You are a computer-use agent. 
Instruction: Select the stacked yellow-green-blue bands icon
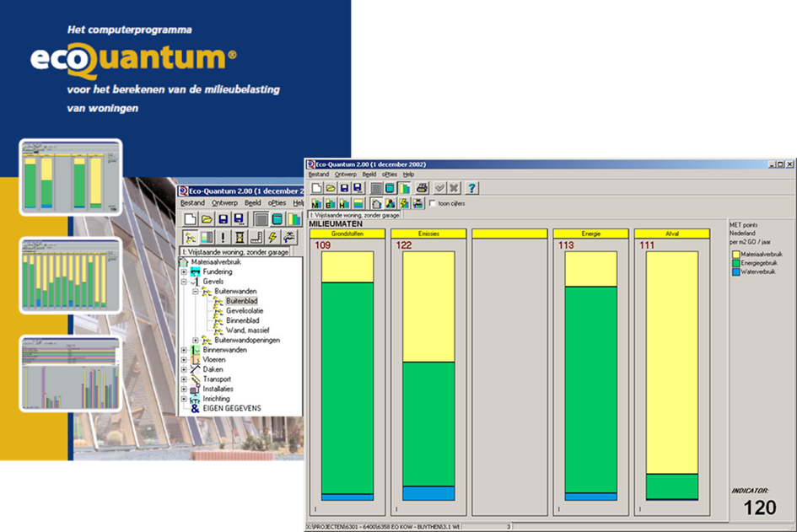tap(358, 204)
